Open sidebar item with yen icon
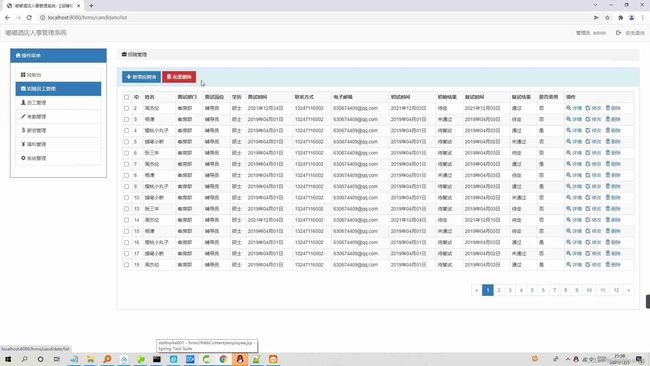Screen dimensions: 650x366 click(58, 144)
